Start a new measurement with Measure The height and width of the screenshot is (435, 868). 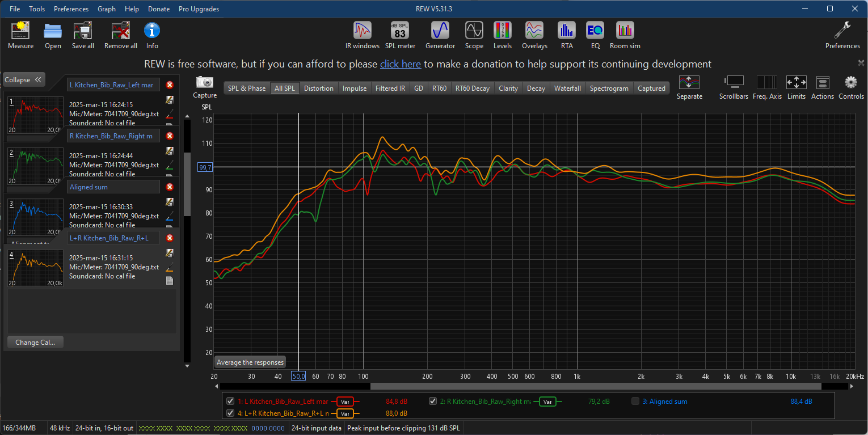coord(20,35)
